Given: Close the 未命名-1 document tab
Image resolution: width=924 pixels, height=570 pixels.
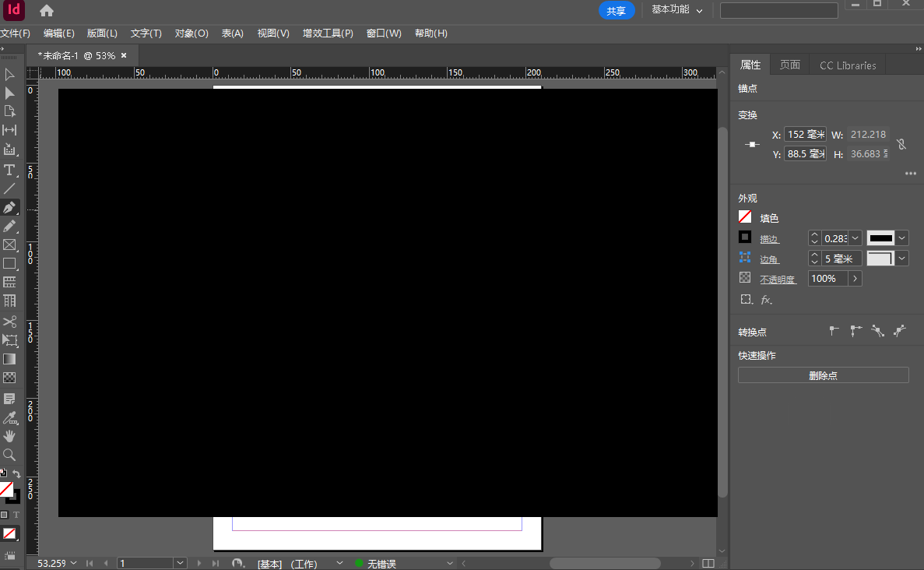Looking at the screenshot, I should click(124, 55).
